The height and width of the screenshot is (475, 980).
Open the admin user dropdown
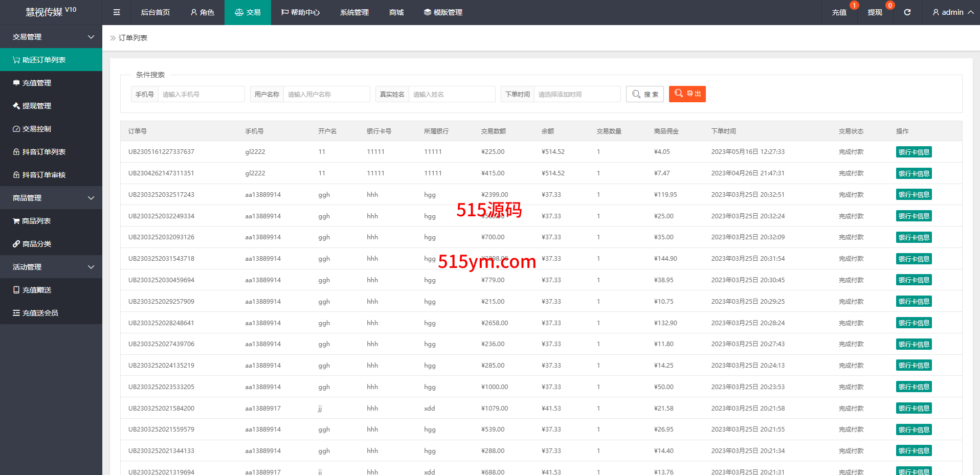click(x=952, y=12)
